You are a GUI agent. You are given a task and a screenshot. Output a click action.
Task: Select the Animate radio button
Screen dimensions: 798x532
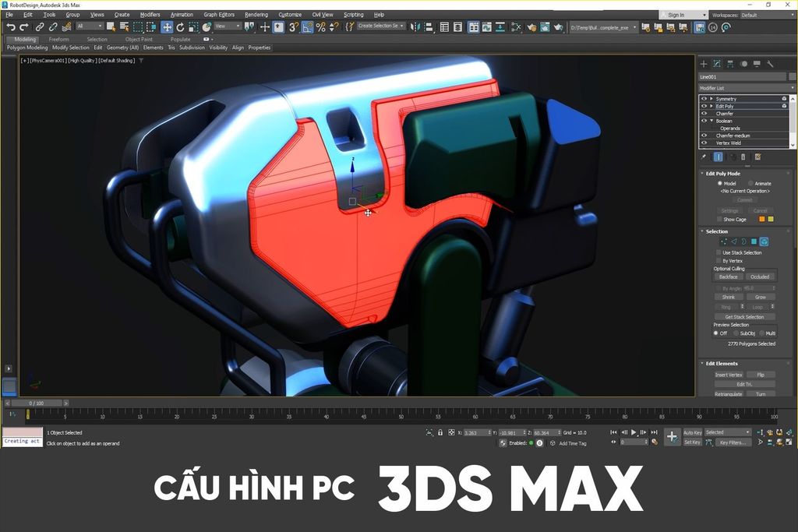click(750, 183)
